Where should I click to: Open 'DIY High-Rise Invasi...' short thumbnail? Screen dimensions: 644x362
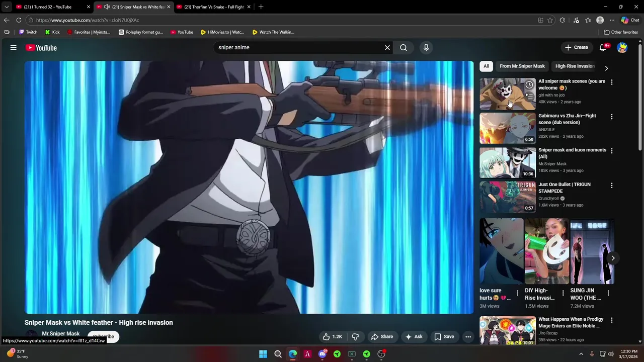click(x=547, y=251)
